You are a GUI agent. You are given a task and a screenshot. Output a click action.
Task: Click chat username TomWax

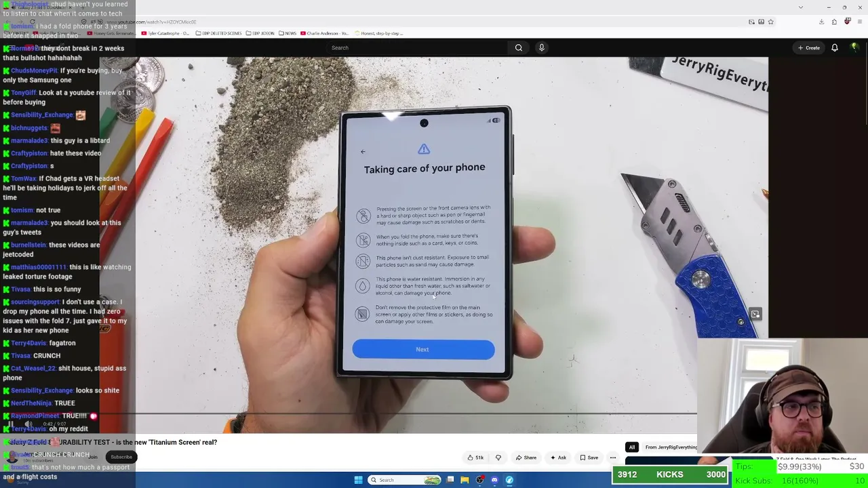23,179
